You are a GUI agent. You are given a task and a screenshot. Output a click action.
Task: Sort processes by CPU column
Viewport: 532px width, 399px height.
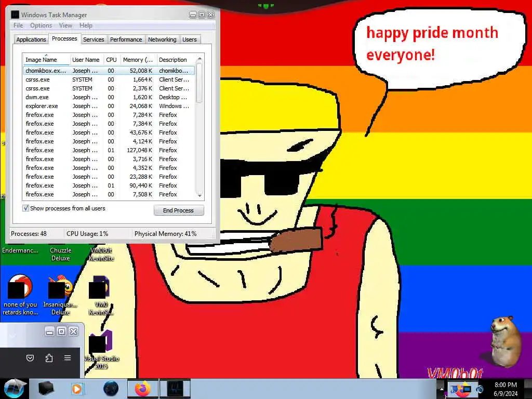point(111,60)
